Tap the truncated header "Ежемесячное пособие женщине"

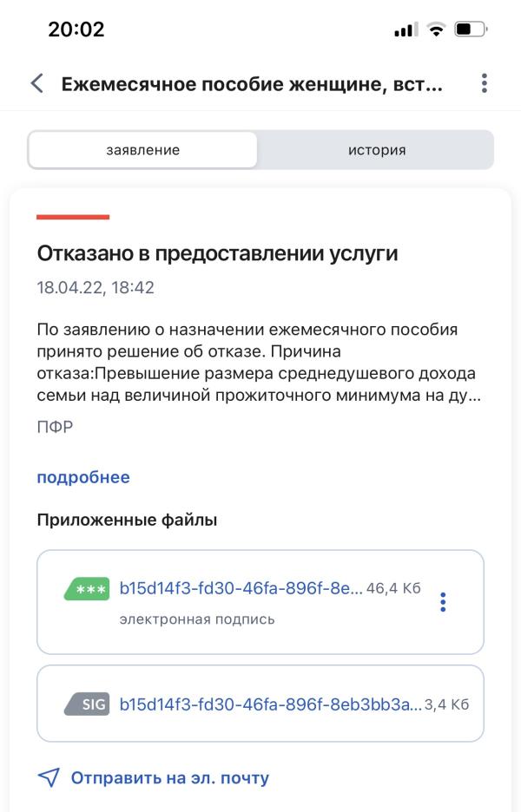click(252, 84)
